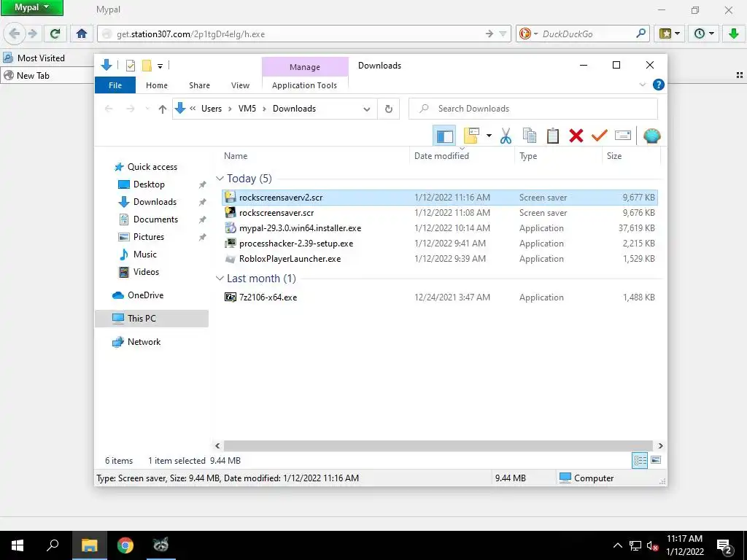747x560 pixels.
Task: Click the Manage contextual tab
Action: pyautogui.click(x=305, y=67)
